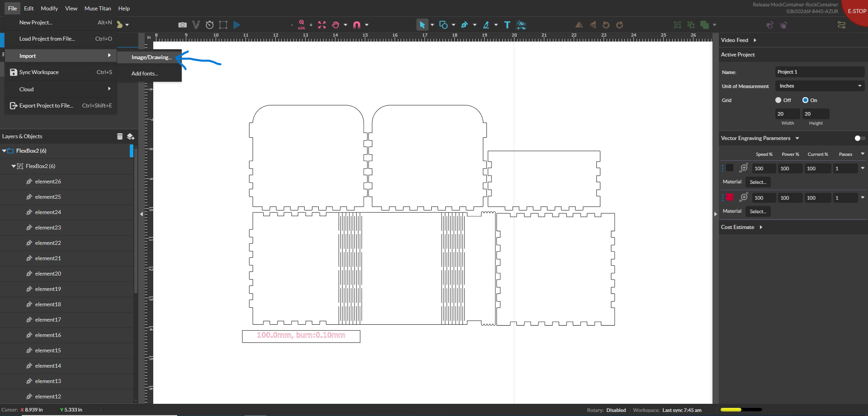This screenshot has width=868, height=416.
Task: Click the add layer icon
Action: pos(131,136)
